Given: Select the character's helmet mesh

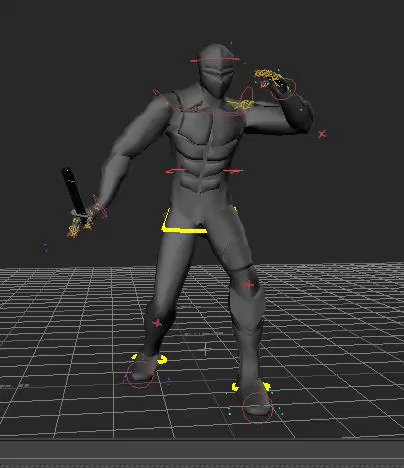Looking at the screenshot, I should (x=216, y=71).
